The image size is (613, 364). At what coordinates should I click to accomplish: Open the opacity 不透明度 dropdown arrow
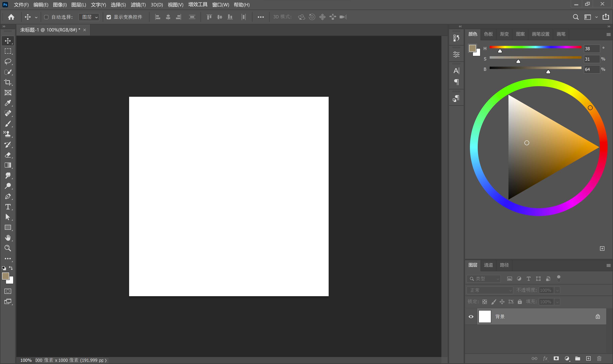(557, 290)
